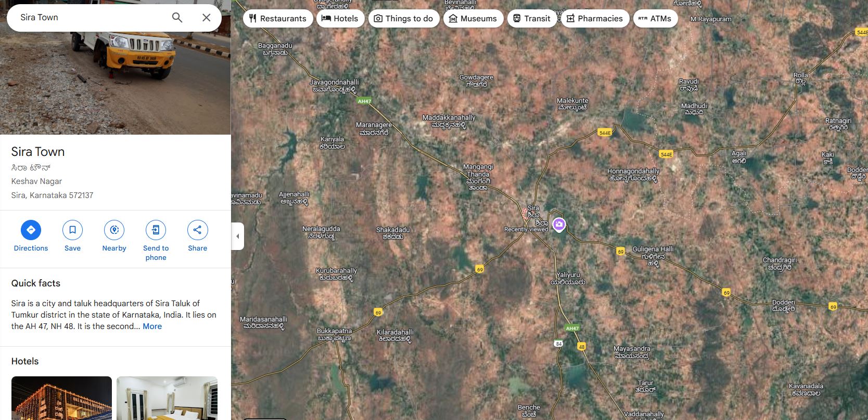Save Sira Town to a list
The height and width of the screenshot is (420, 868).
point(72,230)
